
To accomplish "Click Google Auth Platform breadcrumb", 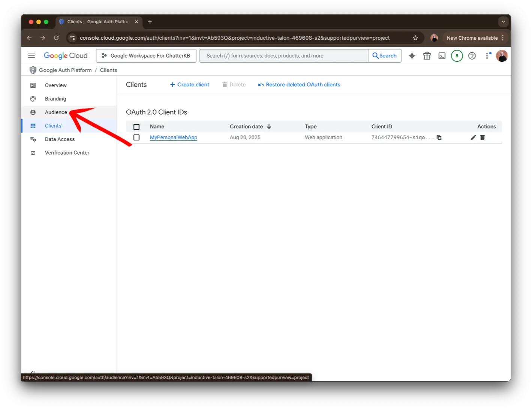I will [65, 70].
